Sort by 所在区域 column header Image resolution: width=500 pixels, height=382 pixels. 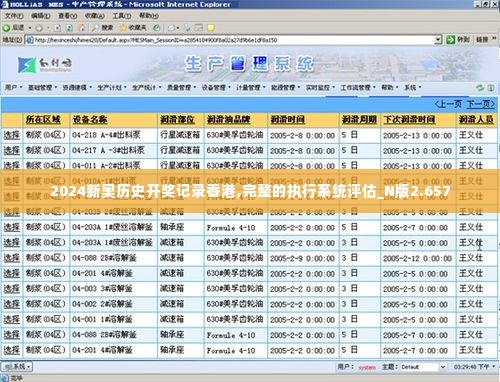tap(43, 119)
